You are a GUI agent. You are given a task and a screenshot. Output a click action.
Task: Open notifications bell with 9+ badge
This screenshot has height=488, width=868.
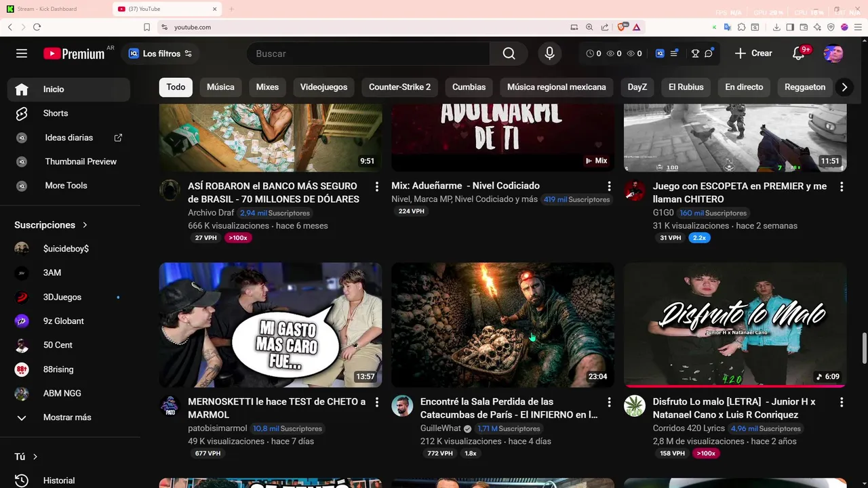tap(799, 54)
